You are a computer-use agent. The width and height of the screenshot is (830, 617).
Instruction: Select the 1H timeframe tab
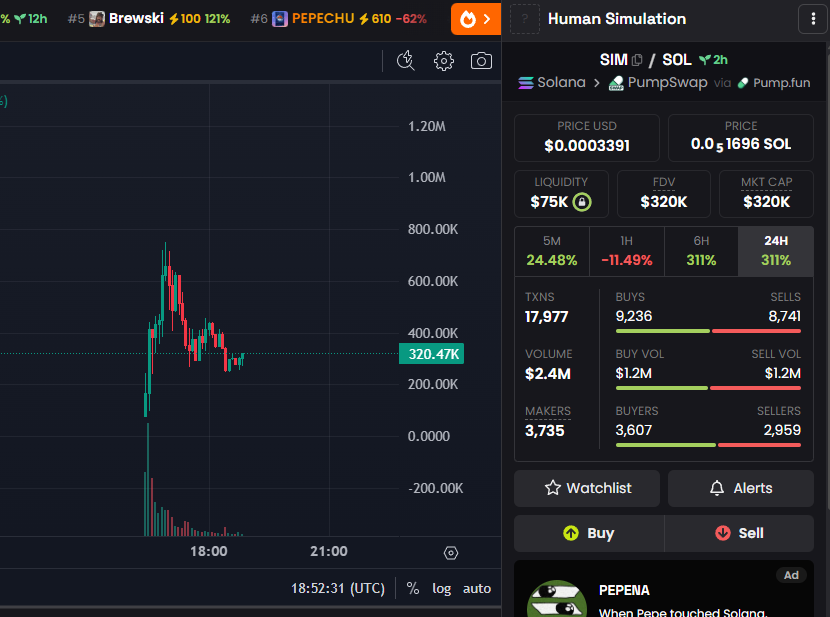627,251
